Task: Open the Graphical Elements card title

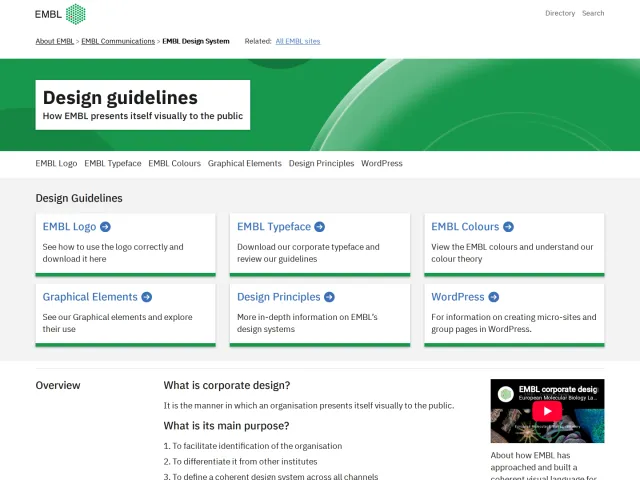Action: coord(90,297)
